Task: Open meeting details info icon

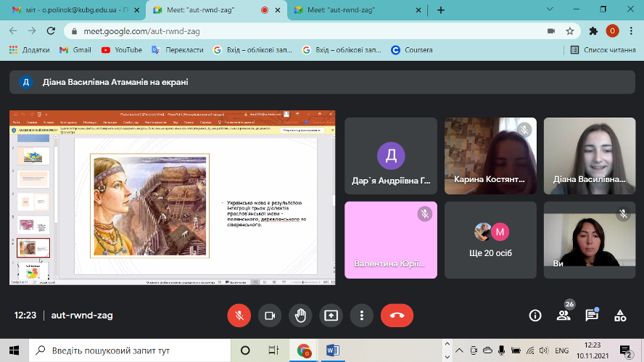Action: 535,316
